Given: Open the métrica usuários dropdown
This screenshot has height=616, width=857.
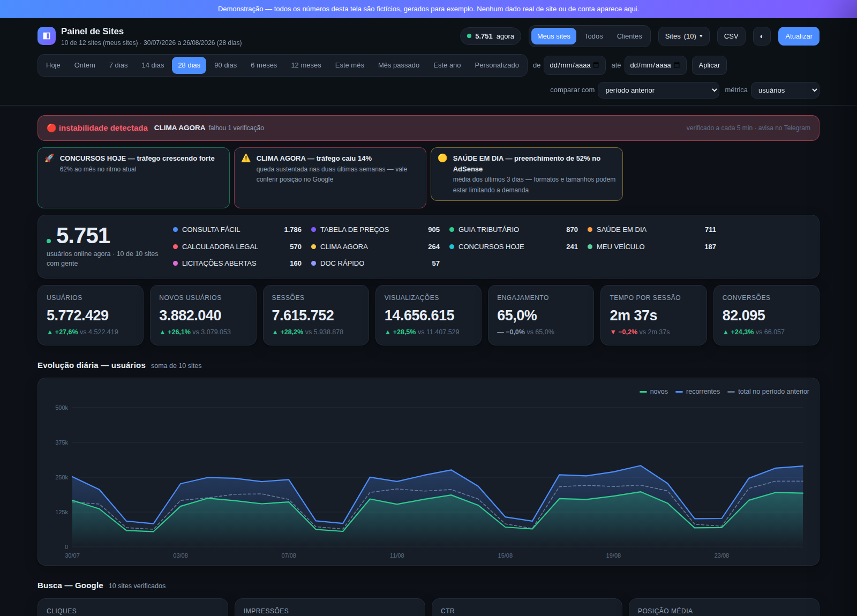Looking at the screenshot, I should (x=785, y=91).
